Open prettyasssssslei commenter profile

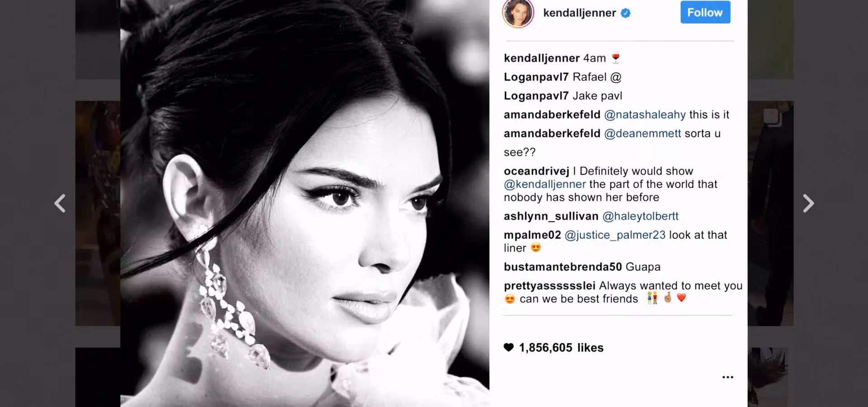pos(549,286)
